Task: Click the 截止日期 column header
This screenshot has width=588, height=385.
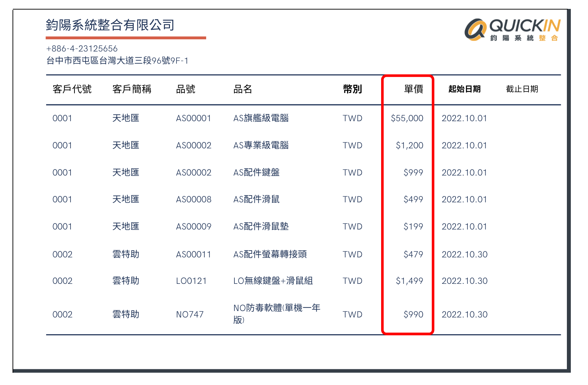Action: coord(522,89)
